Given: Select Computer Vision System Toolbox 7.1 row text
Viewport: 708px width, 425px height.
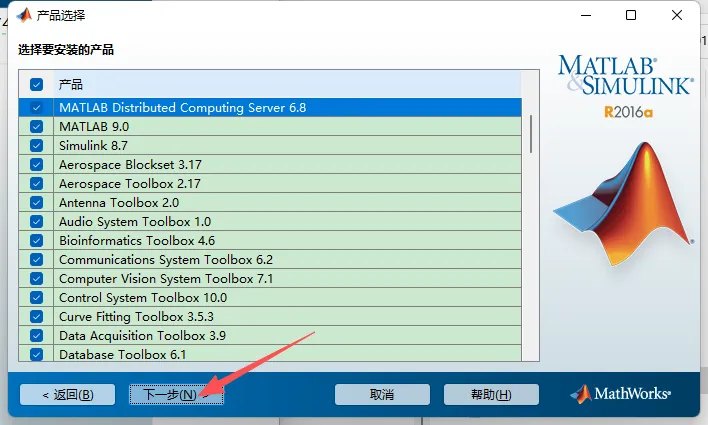Looking at the screenshot, I should (166, 279).
